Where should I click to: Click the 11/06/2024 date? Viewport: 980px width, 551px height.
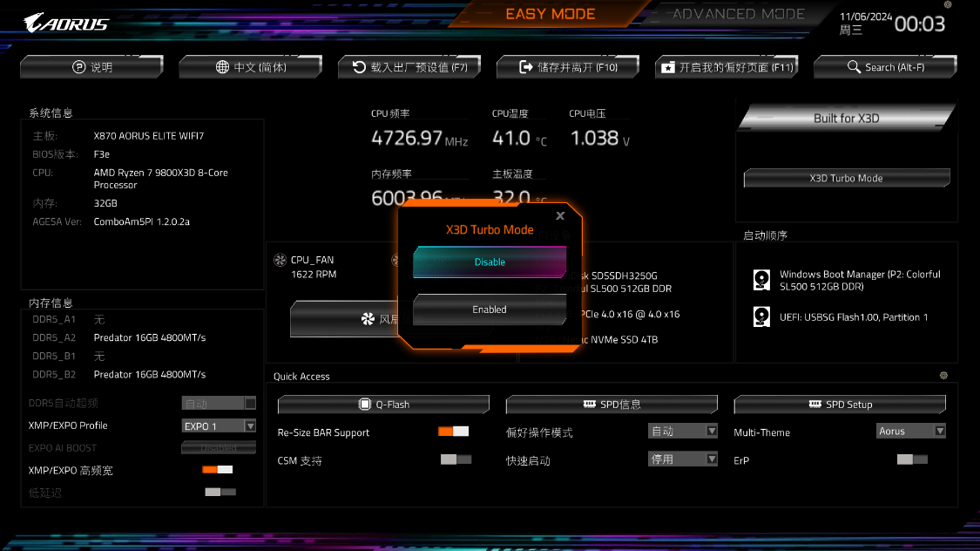click(866, 17)
